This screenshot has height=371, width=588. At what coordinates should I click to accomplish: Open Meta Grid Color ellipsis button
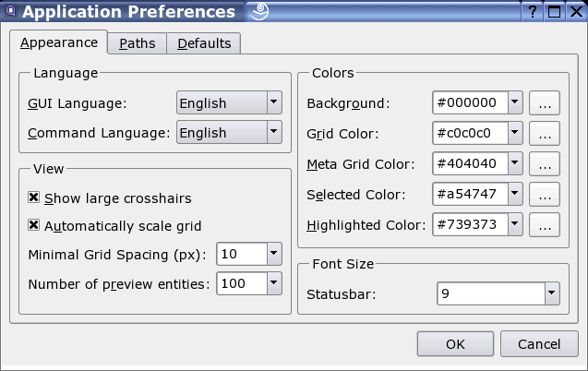545,165
